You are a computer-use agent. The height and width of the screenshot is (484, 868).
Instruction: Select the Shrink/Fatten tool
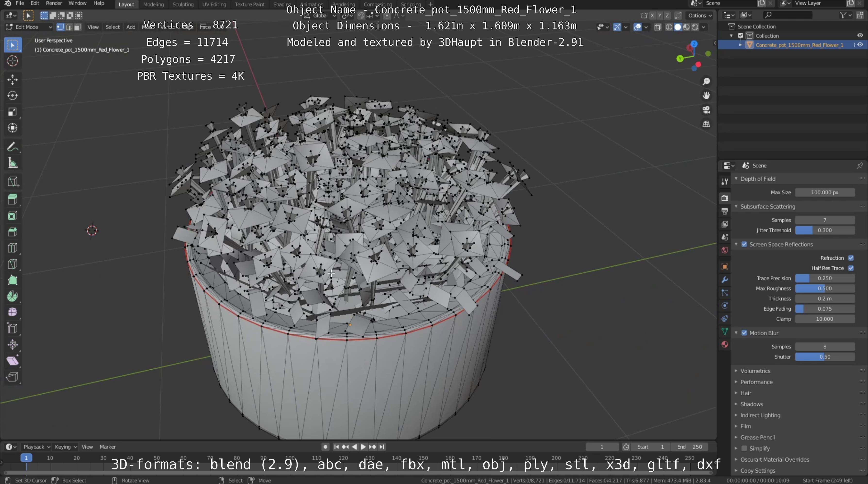coord(12,345)
